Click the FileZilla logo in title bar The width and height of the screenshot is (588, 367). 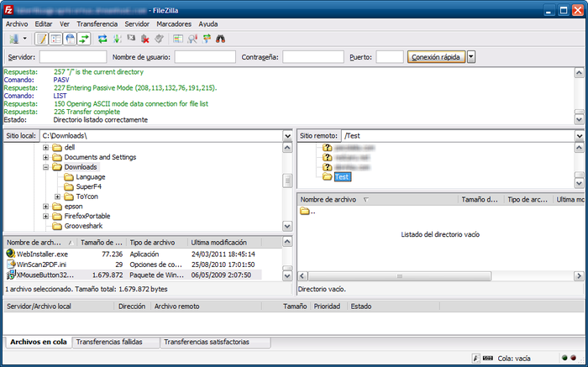pos(8,10)
